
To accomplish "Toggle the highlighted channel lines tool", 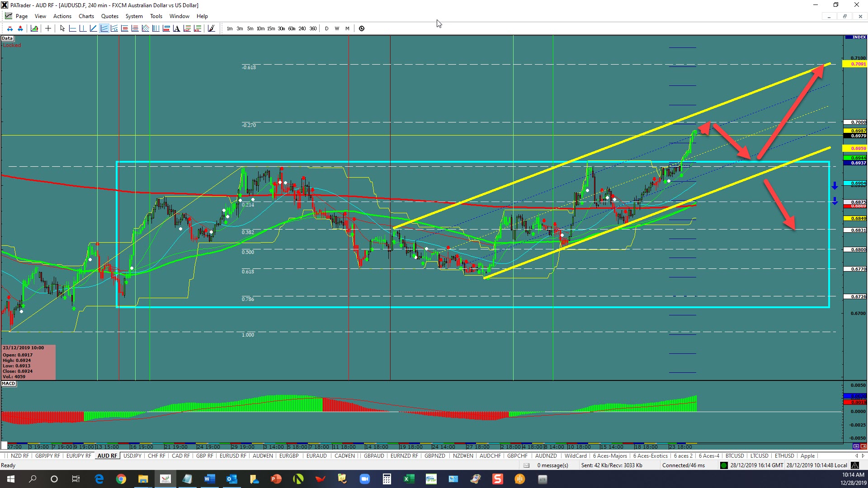I will (104, 28).
